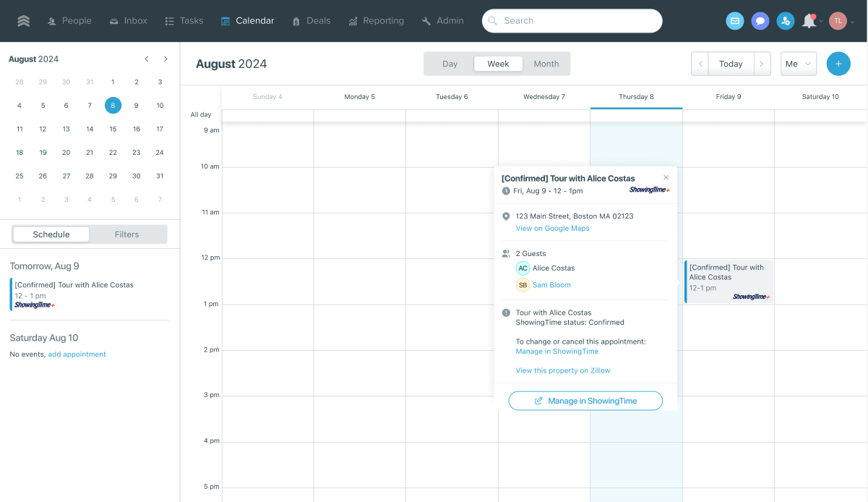Screen dimensions: 868x502
Task: Switch to the Filters tab
Action: click(x=127, y=234)
